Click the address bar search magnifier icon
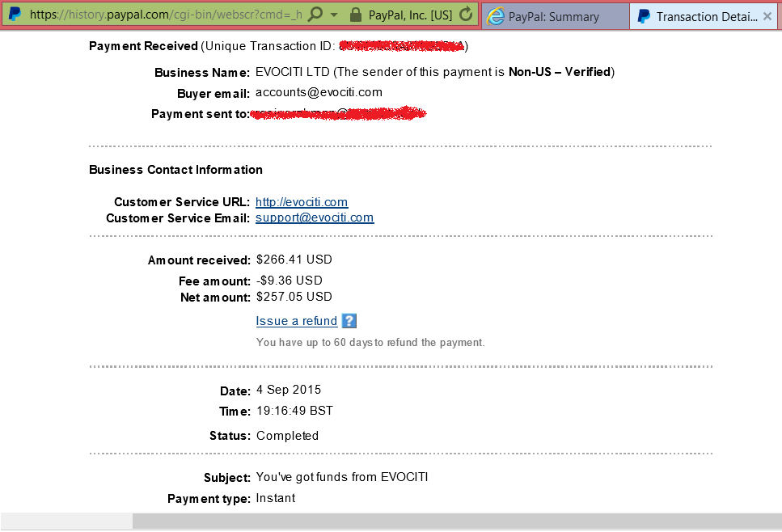Image resolution: width=782 pixels, height=532 pixels. point(315,14)
